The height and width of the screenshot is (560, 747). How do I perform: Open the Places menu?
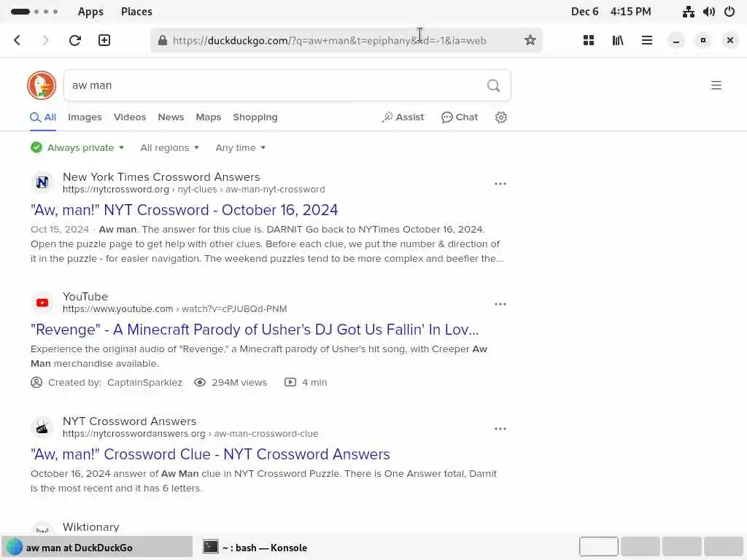click(136, 12)
